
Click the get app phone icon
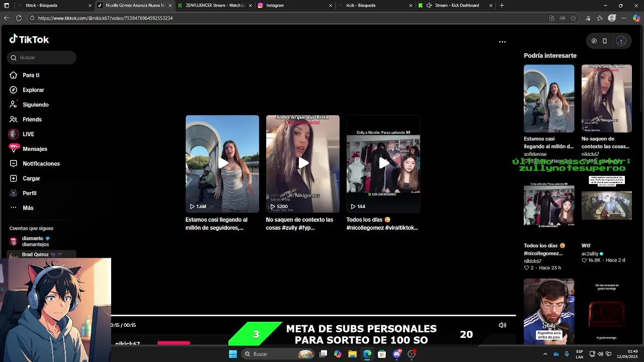[x=605, y=41]
